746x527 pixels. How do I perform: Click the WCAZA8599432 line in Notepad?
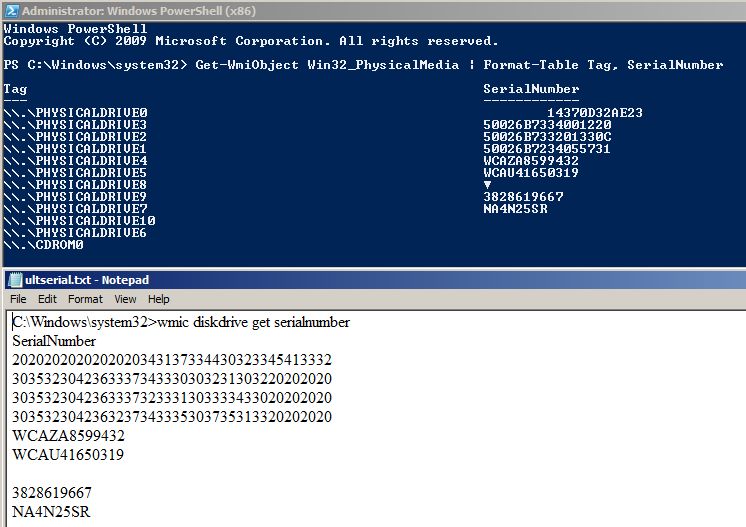tap(68, 436)
